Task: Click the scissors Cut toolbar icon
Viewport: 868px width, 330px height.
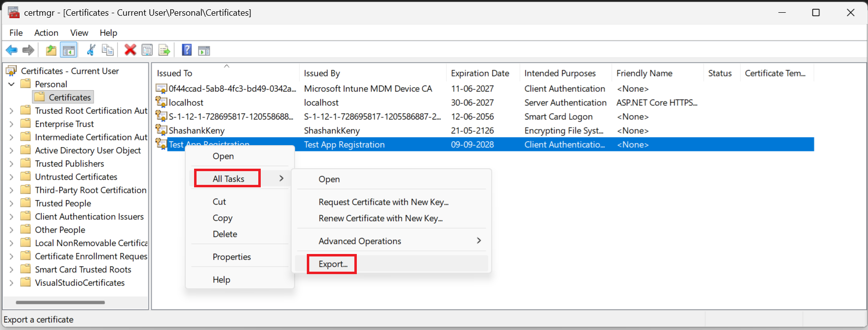Action: point(91,50)
